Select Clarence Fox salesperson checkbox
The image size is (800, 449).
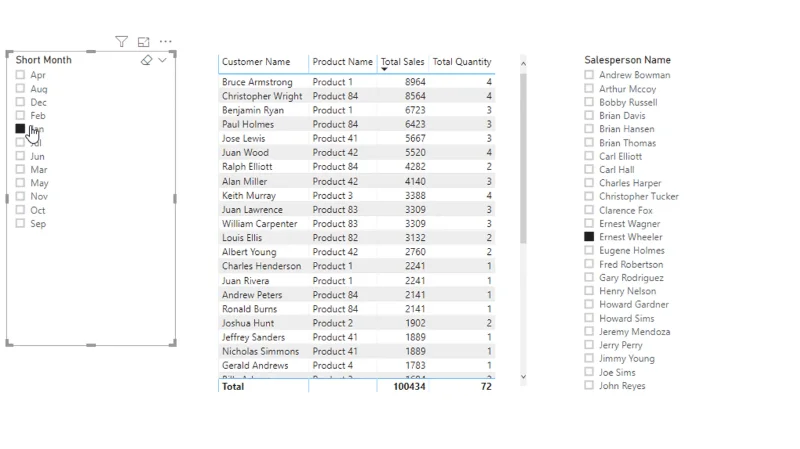coord(589,210)
